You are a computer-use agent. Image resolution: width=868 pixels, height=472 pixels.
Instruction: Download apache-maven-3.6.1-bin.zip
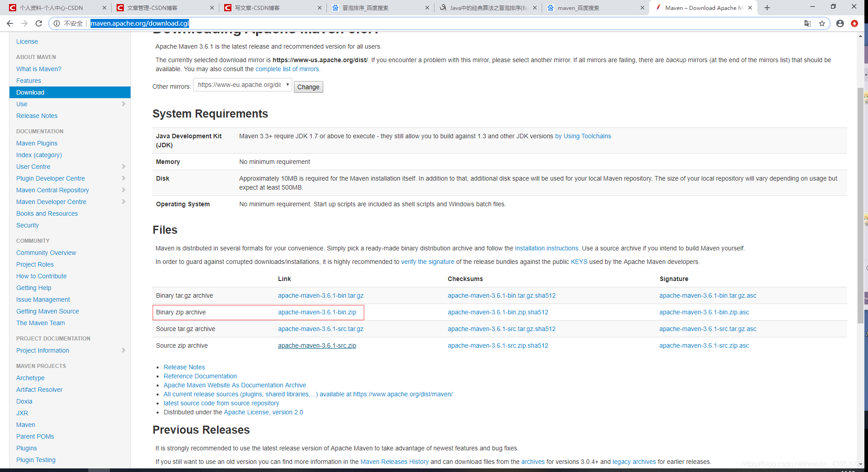tap(317, 312)
